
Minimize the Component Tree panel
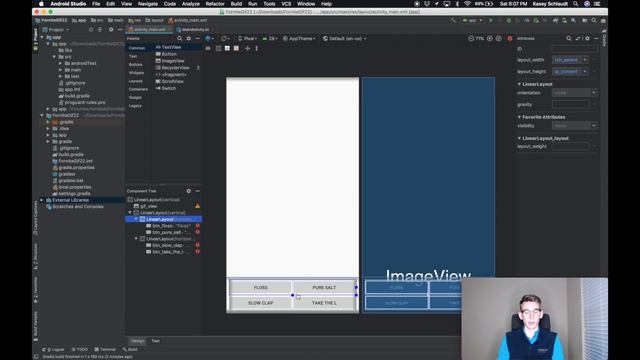tap(198, 191)
